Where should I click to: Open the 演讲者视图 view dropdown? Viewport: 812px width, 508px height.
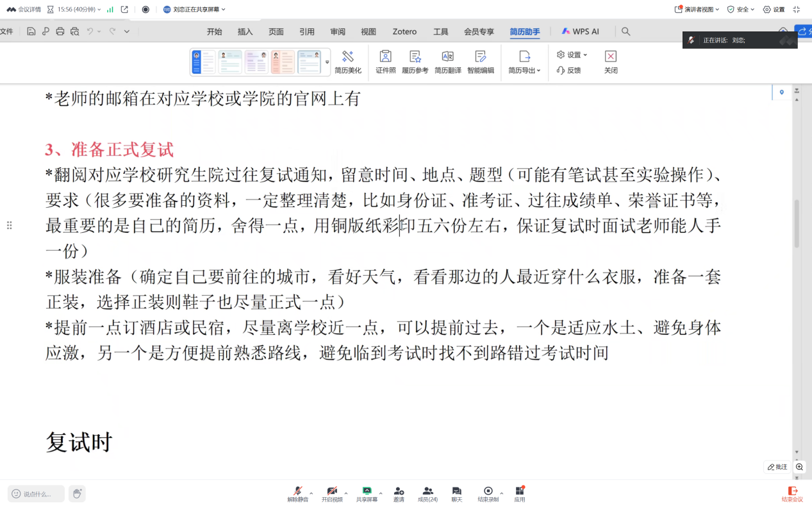[x=697, y=10]
